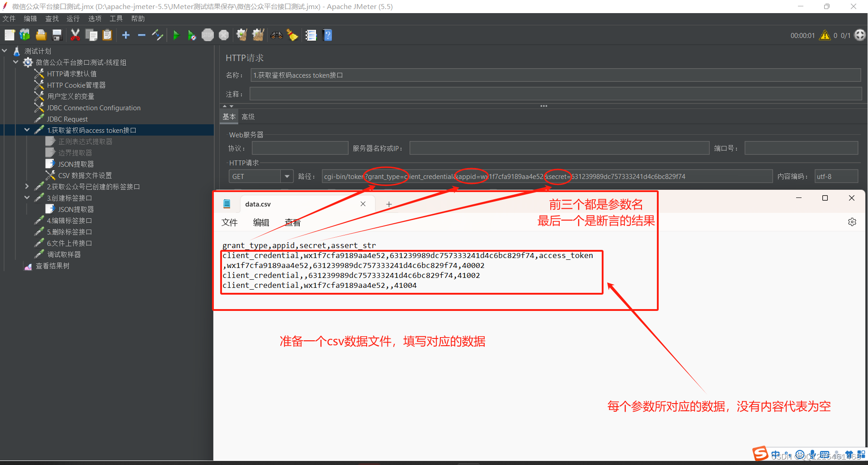Click the 名称 input field
The image size is (868, 465).
coord(556,75)
